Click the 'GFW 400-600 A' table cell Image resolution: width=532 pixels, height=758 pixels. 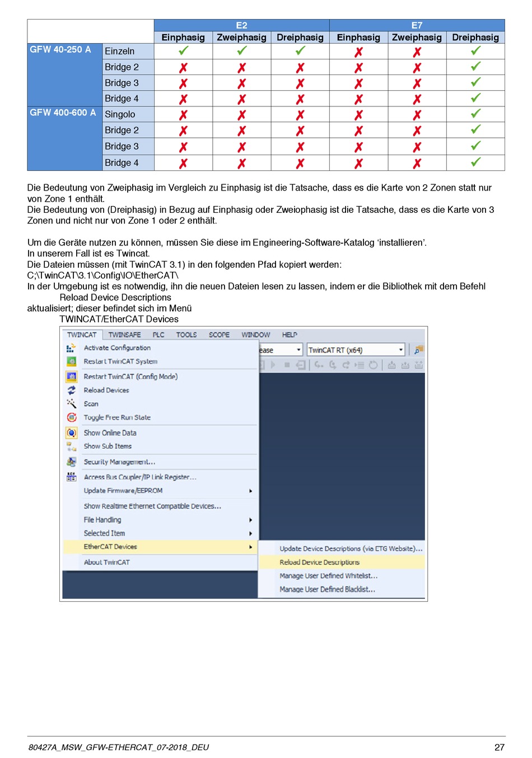[64, 138]
